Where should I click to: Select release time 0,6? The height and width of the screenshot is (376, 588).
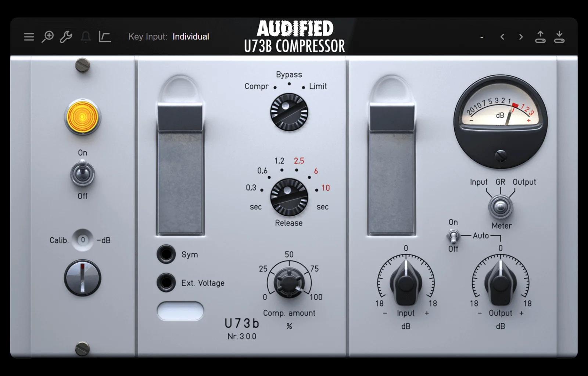tap(262, 170)
